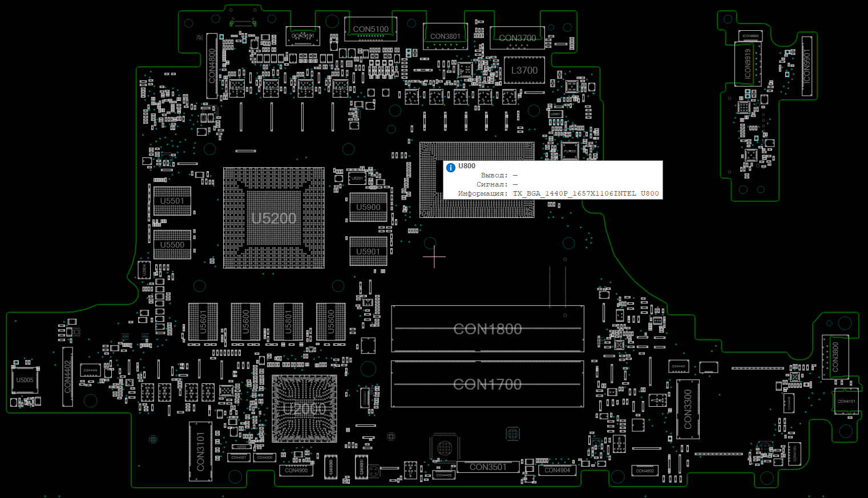Select component U5900
868x498 pixels.
[x=368, y=207]
